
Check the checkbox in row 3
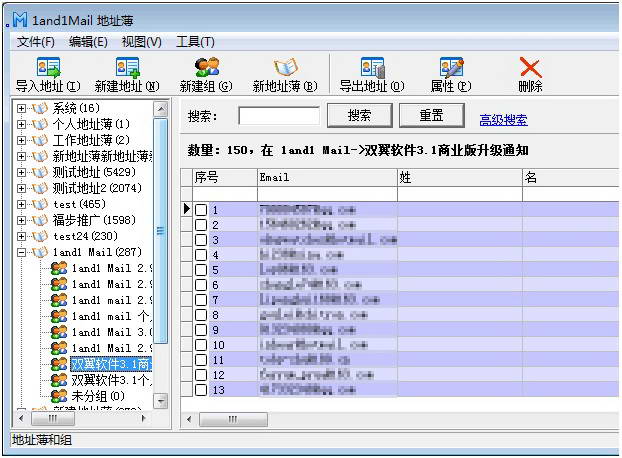[x=201, y=240]
